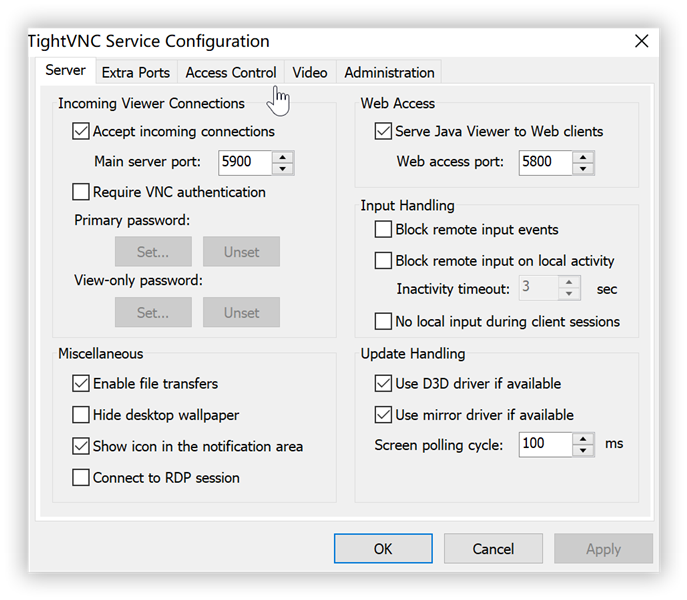Click Set button for View-only password

pyautogui.click(x=153, y=312)
